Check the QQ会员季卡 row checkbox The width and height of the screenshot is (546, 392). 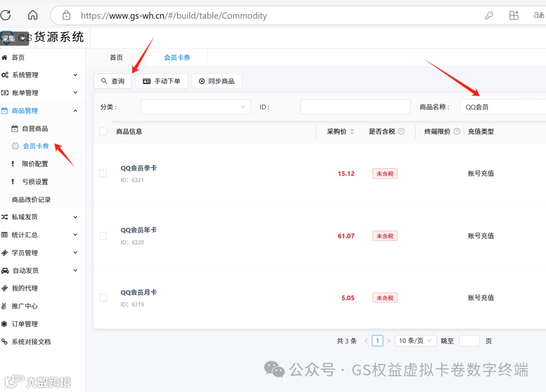(103, 173)
